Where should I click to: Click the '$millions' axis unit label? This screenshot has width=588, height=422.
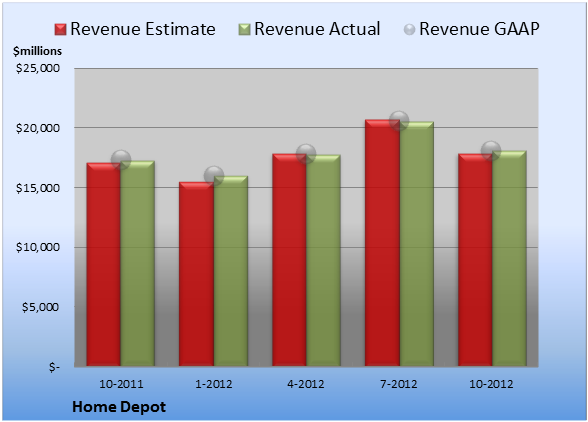pos(37,51)
